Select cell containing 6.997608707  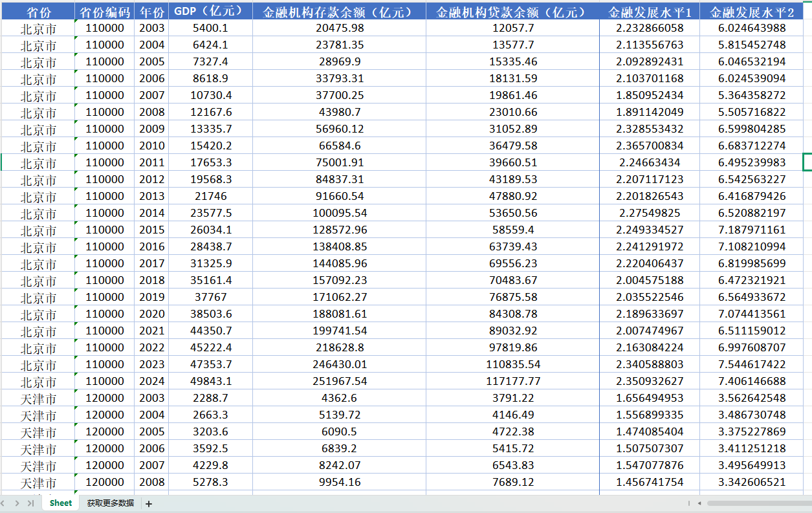[x=752, y=348]
